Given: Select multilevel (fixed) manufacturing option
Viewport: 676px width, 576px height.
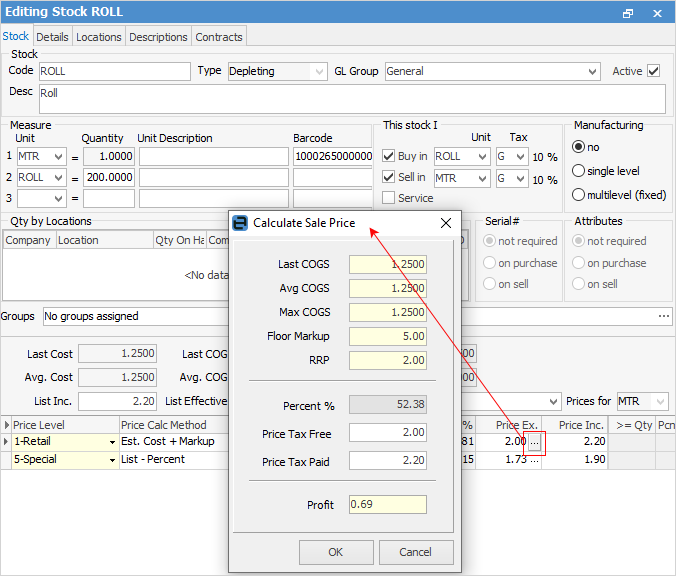Looking at the screenshot, I should click(x=579, y=195).
